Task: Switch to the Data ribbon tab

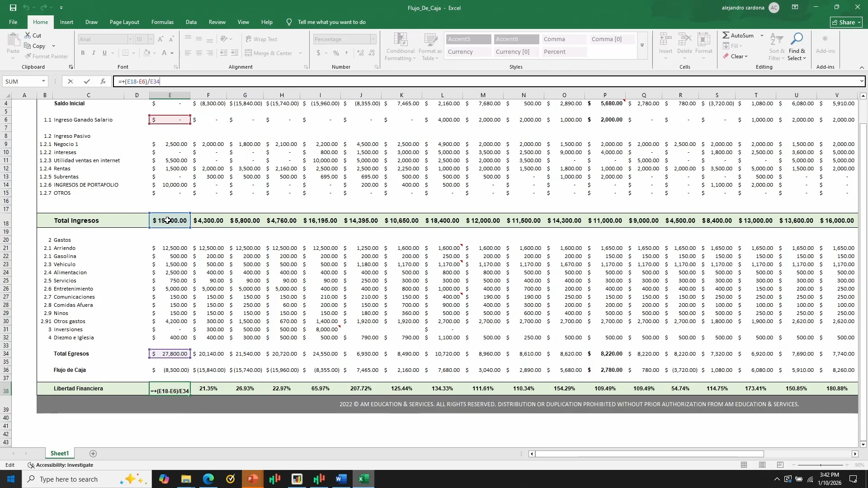Action: coord(191,22)
